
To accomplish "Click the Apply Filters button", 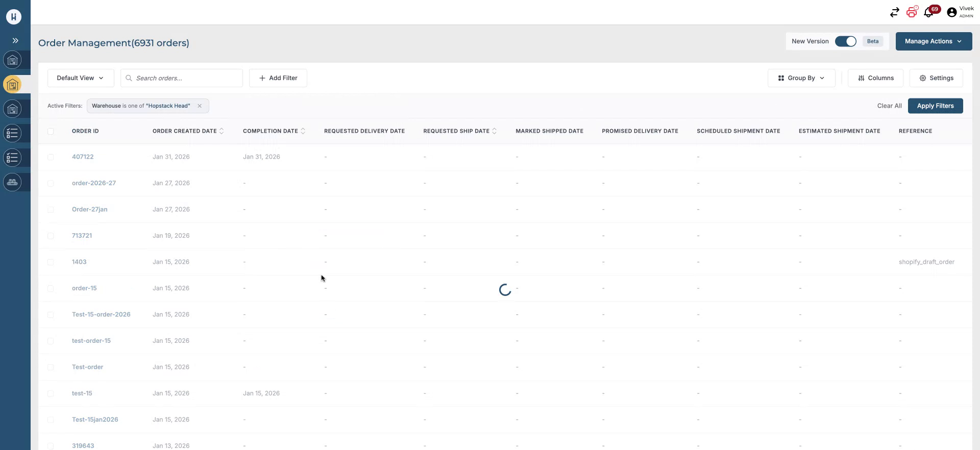I will pos(935,106).
